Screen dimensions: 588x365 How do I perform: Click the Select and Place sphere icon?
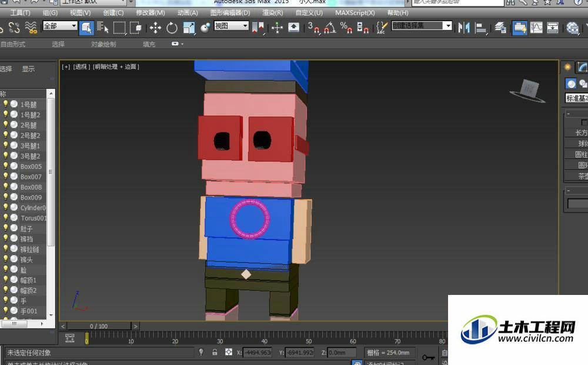(205, 28)
